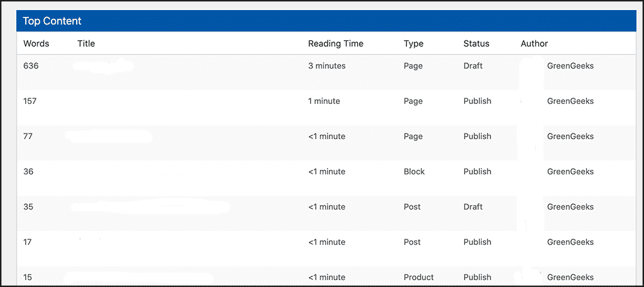Select the Title column header
644x287 pixels.
86,43
